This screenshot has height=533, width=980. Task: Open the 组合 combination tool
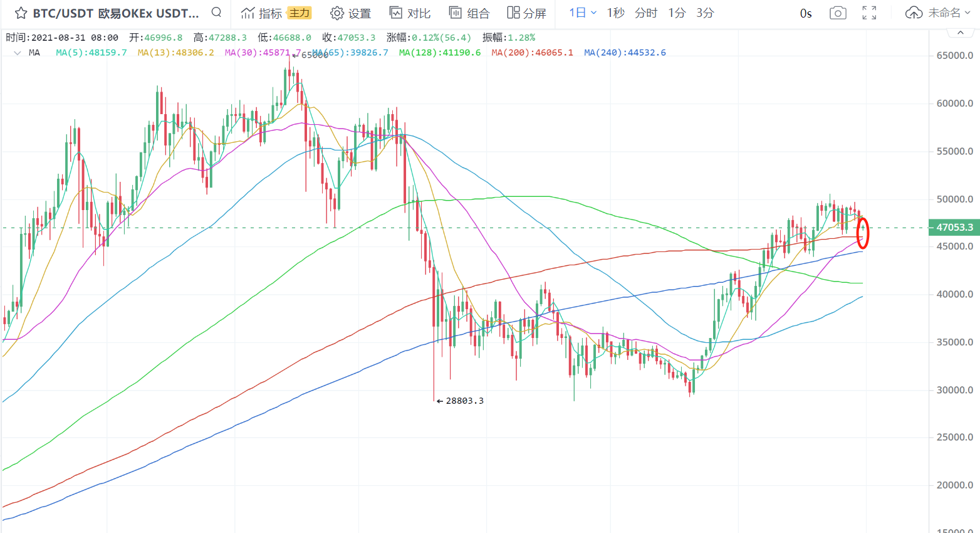tap(469, 13)
